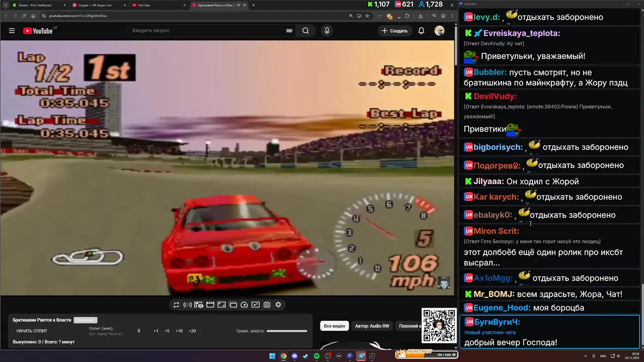
Task: Reload the page in the browser
Action: coord(24,16)
